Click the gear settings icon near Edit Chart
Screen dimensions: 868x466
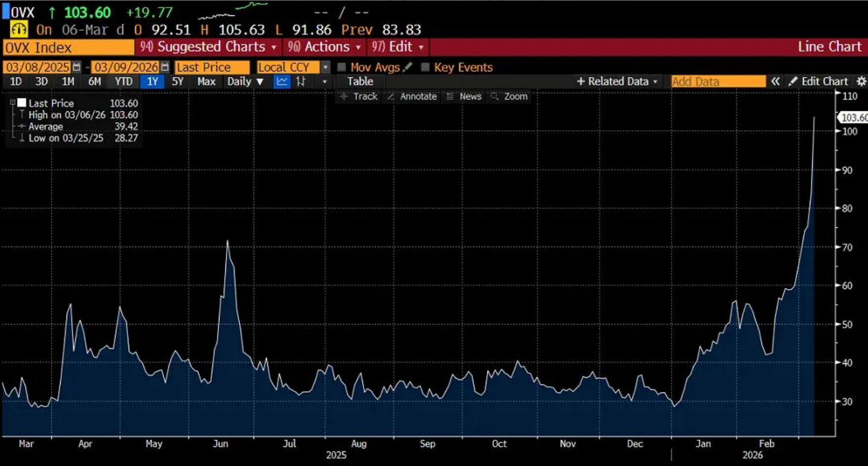[x=861, y=82]
